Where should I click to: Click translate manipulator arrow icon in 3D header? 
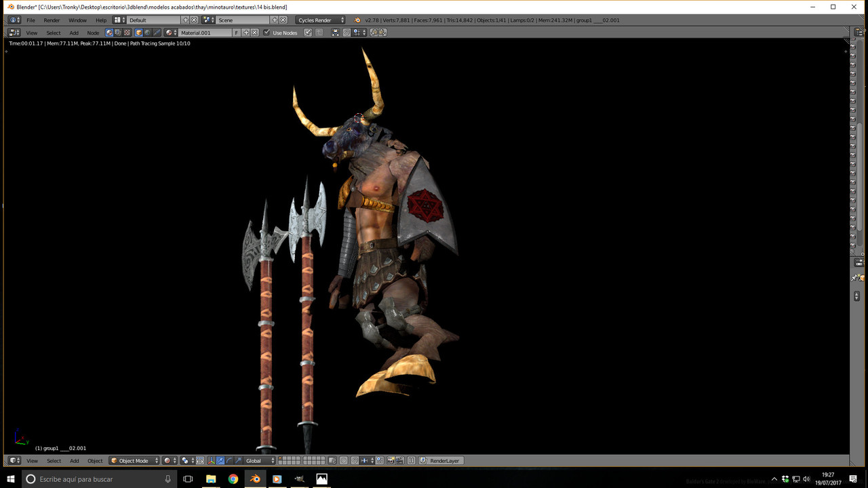pyautogui.click(x=220, y=461)
